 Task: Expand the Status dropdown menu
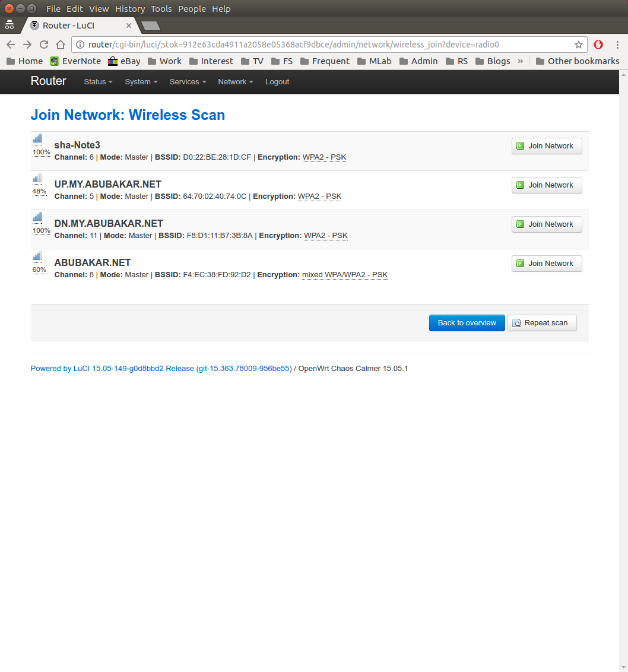tap(98, 82)
